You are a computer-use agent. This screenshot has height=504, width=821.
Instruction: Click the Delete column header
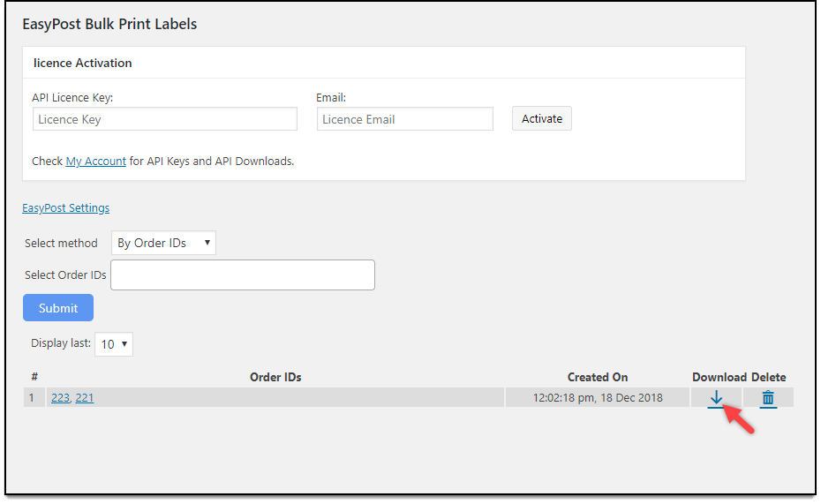point(769,378)
